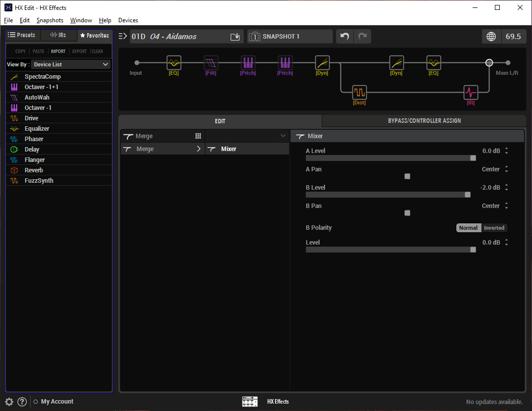
Task: Select the first Pitch block in signal path
Action: [x=248, y=63]
